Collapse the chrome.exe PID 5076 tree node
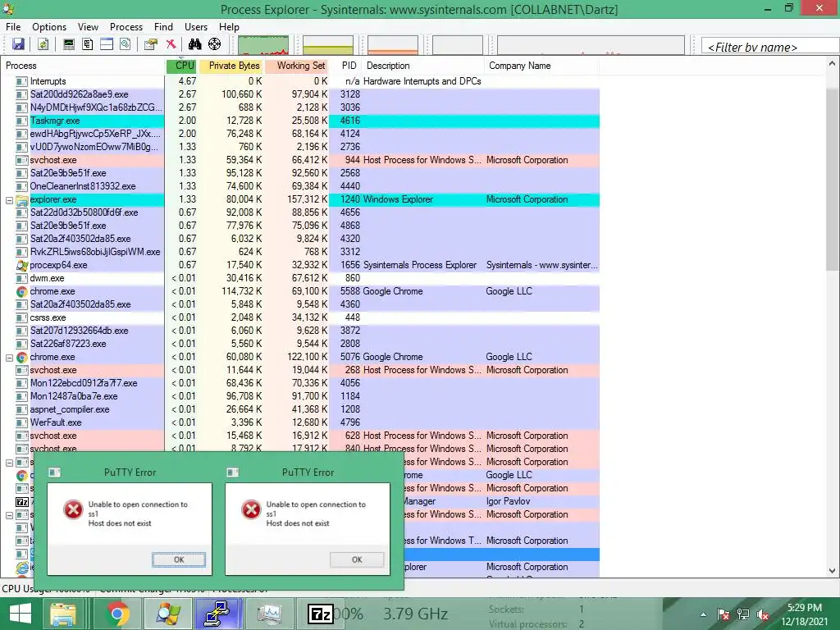Viewport: 840px width, 630px height. click(9, 358)
